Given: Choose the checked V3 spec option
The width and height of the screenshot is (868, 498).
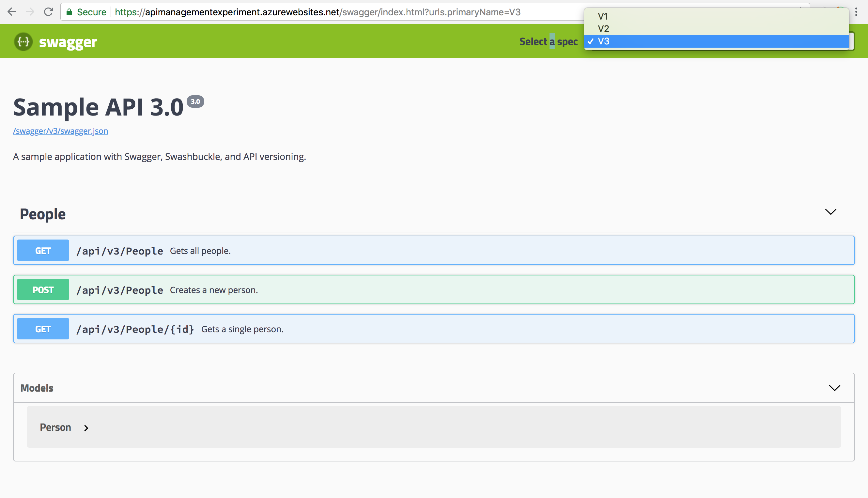Looking at the screenshot, I should [x=604, y=41].
